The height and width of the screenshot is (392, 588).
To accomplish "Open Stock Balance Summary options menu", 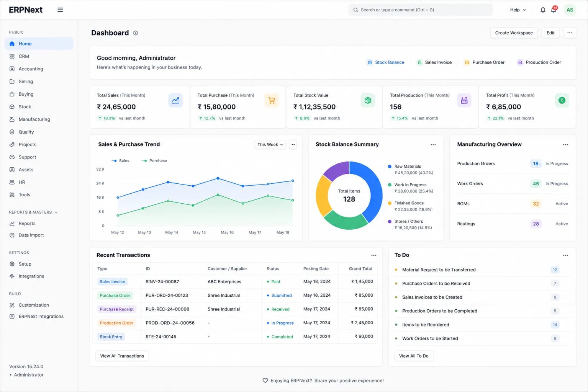I will tap(433, 145).
